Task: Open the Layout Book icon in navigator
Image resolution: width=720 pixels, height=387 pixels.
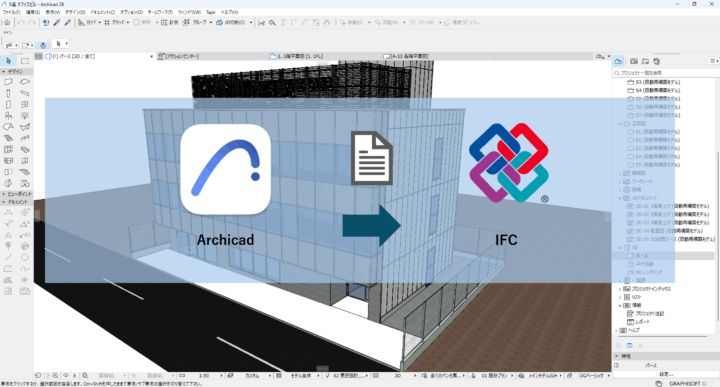Action: coord(645,61)
